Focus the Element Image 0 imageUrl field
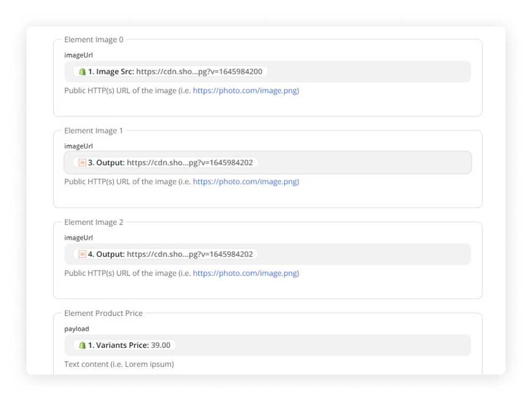The width and height of the screenshot is (532, 401). [x=268, y=72]
